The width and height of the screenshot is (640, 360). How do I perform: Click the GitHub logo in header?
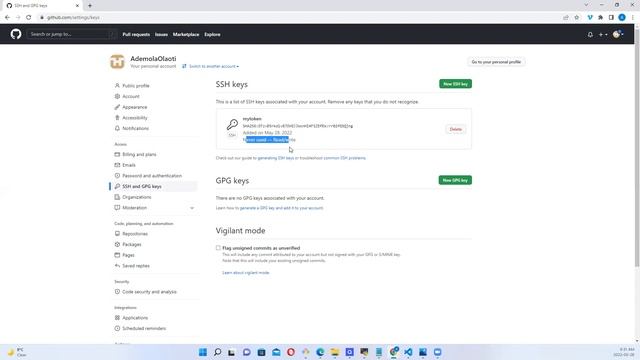[16, 34]
